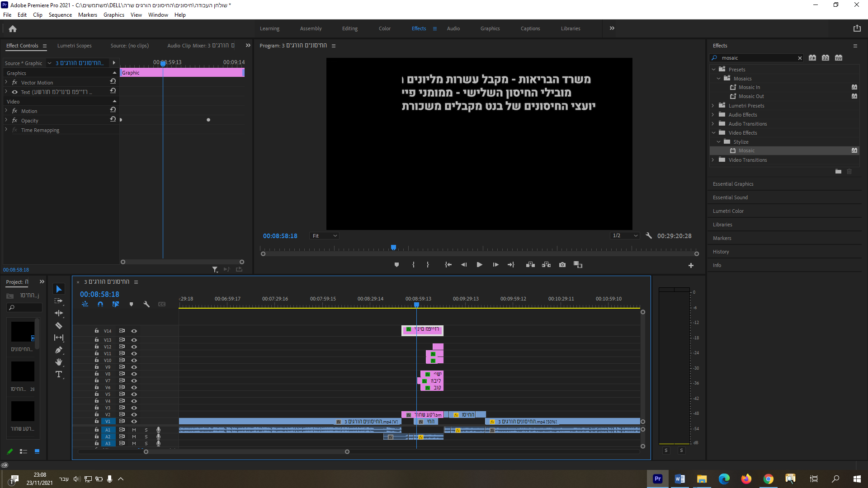Toggle Snap in Timeline
Screen dimensions: 868x488
100,304
